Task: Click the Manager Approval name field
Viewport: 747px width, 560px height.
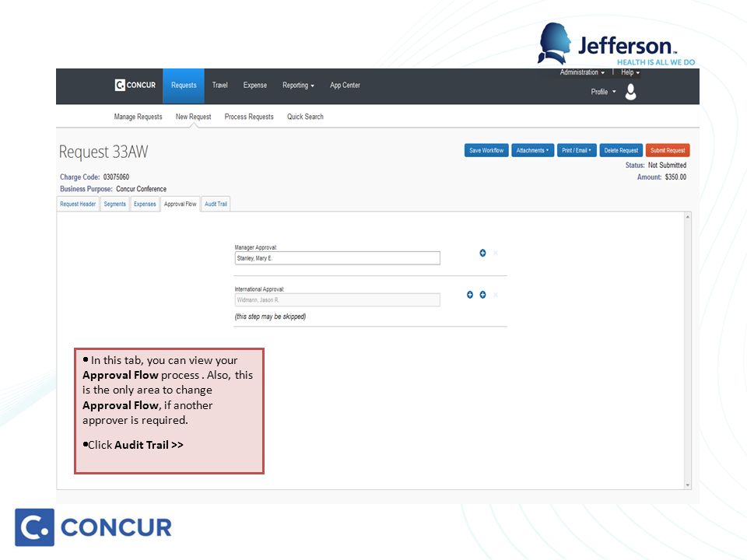Action: click(337, 258)
